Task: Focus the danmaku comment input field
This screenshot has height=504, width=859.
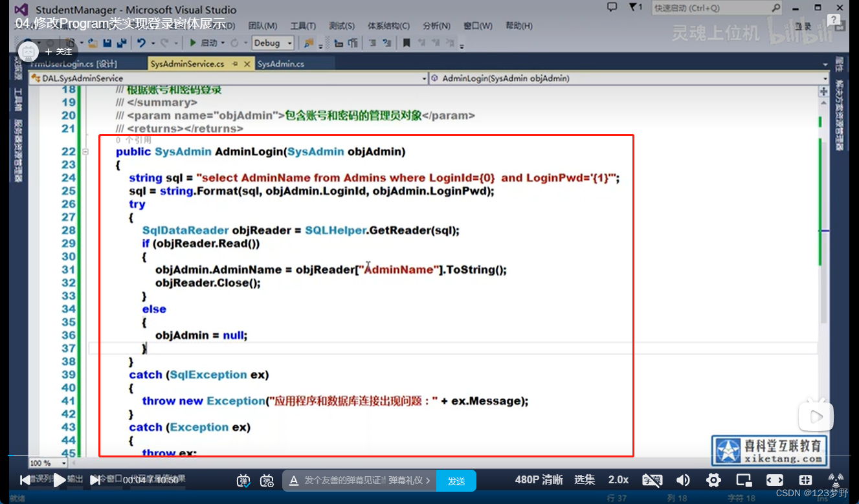Action: pyautogui.click(x=344, y=481)
